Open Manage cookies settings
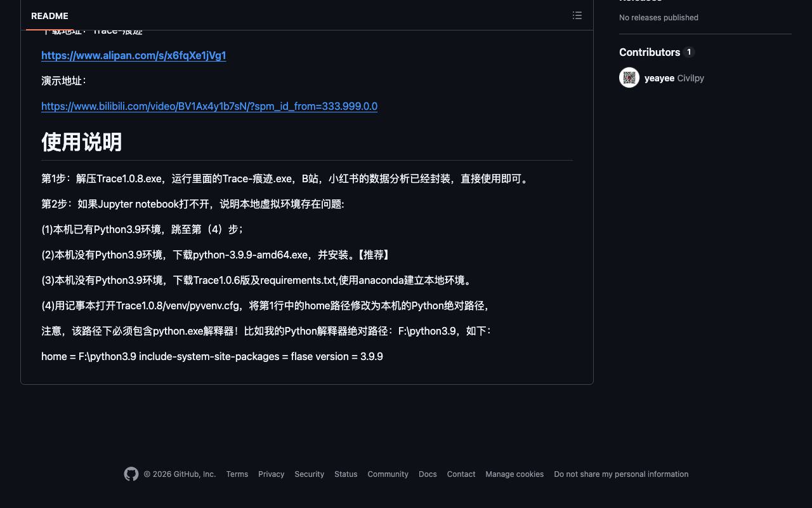Image resolution: width=812 pixels, height=508 pixels. coord(514,474)
